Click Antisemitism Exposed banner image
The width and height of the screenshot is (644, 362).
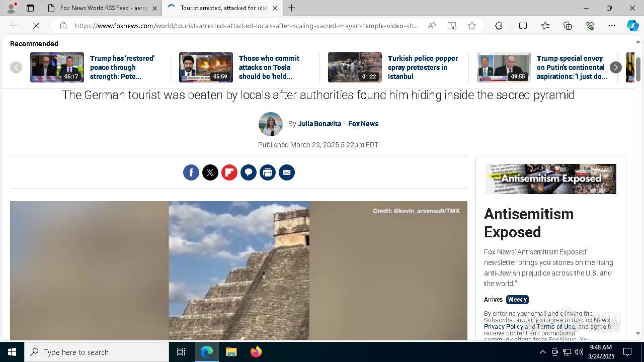pyautogui.click(x=551, y=179)
